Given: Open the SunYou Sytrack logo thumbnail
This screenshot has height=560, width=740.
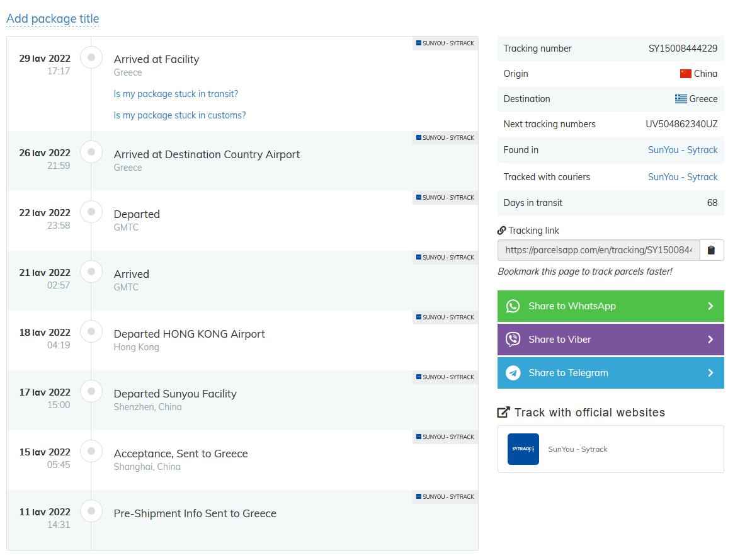Looking at the screenshot, I should pyautogui.click(x=523, y=449).
